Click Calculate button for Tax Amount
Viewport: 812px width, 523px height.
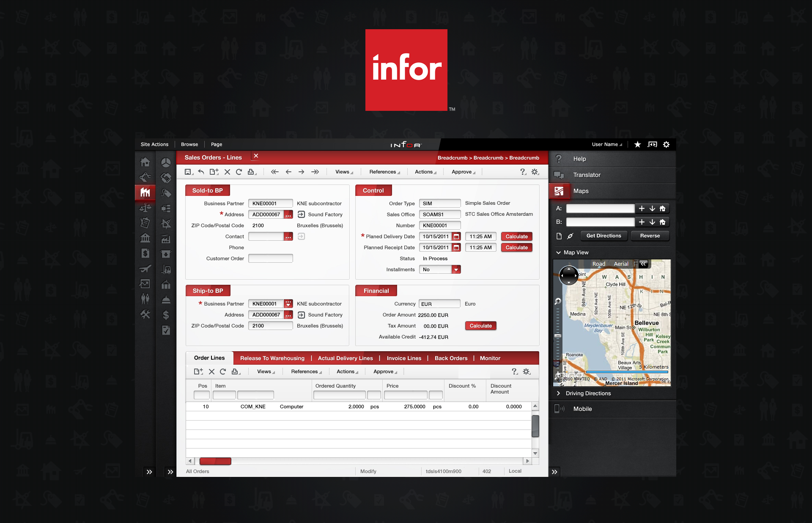tap(480, 326)
